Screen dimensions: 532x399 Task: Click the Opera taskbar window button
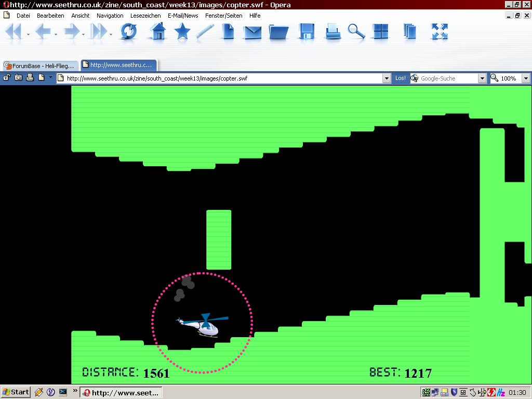(121, 393)
